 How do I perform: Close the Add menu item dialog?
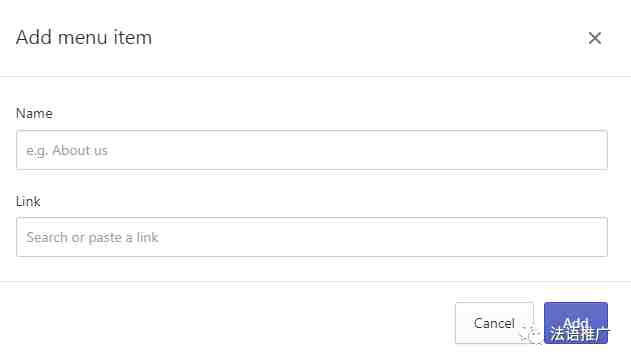pyautogui.click(x=594, y=38)
